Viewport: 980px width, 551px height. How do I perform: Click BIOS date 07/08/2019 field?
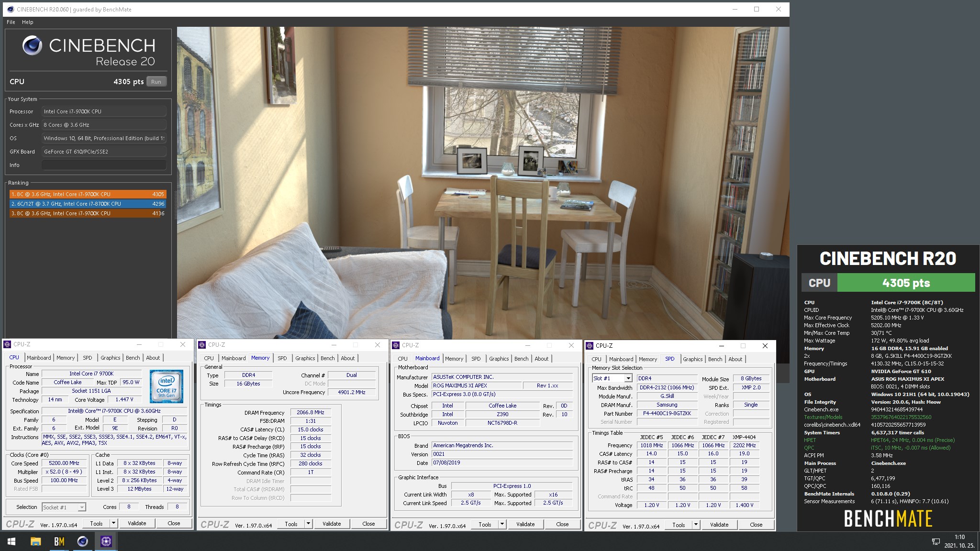coord(502,463)
